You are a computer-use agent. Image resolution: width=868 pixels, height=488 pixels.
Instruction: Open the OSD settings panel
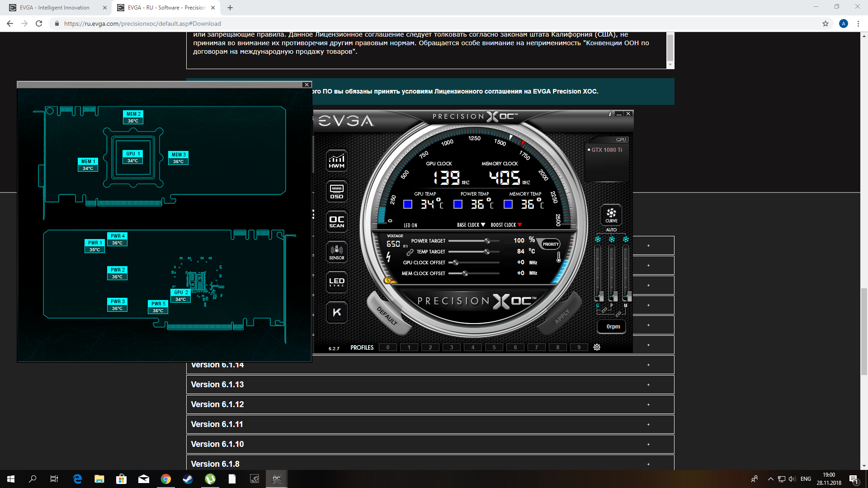tap(336, 191)
